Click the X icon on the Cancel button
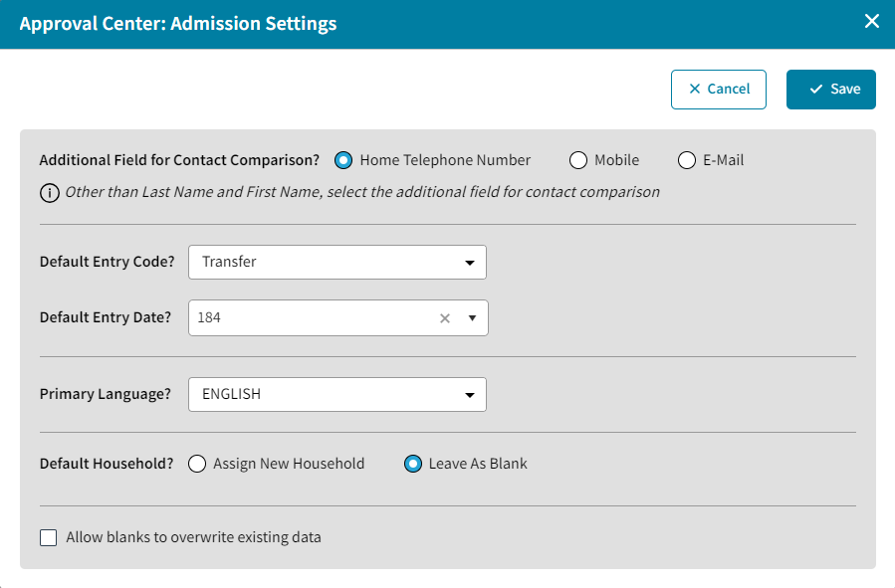This screenshot has height=588, width=895. point(695,90)
